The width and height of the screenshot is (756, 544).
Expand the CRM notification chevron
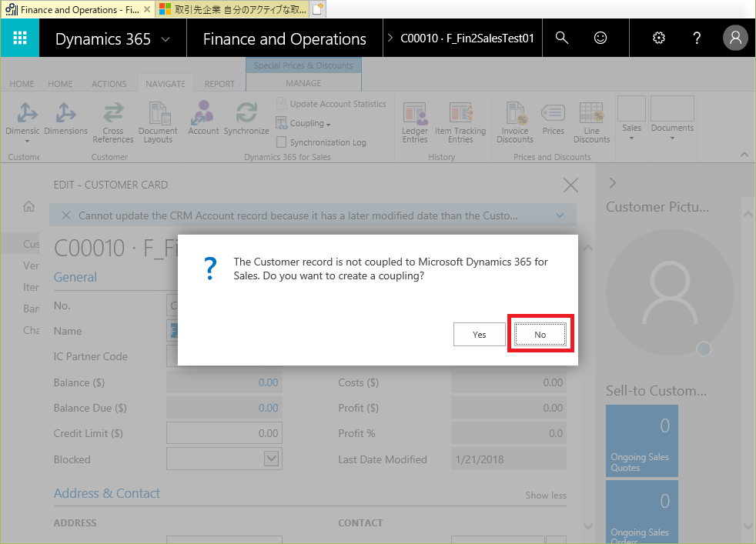(560, 215)
